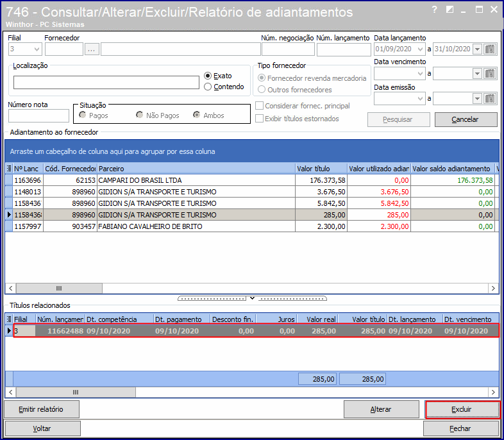The image size is (504, 440).
Task: Open Data emissão start date dropdown
Action: click(420, 98)
